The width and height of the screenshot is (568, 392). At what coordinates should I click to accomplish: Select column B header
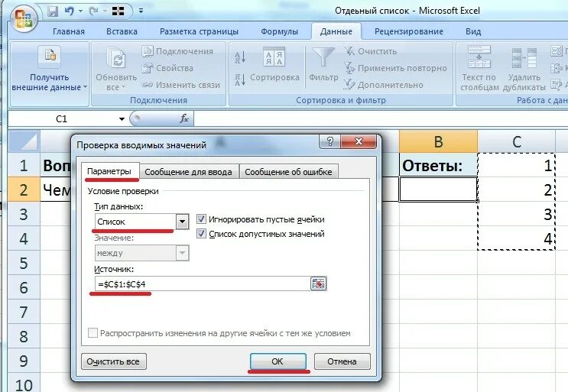[x=438, y=141]
